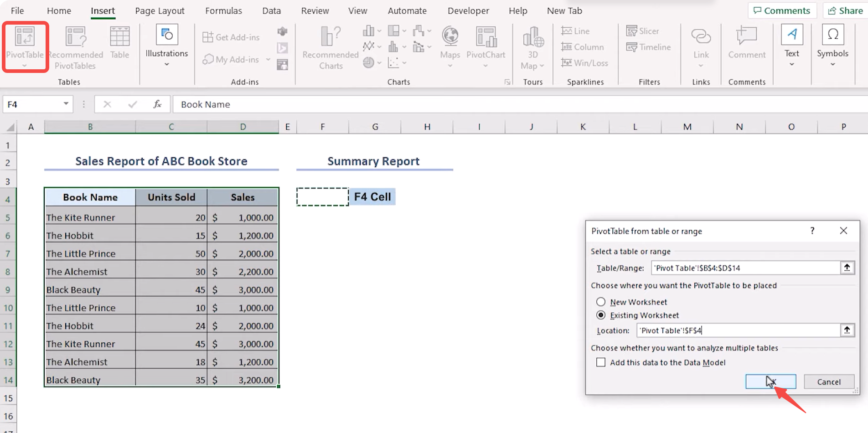Click the Insert Function fx icon
Viewport: 868px width, 433px height.
[157, 104]
